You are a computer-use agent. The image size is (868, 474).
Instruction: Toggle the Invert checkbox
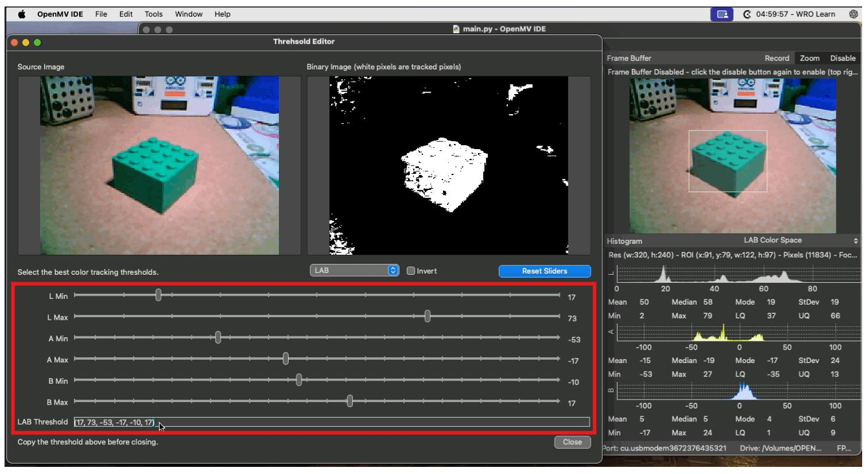click(x=411, y=271)
